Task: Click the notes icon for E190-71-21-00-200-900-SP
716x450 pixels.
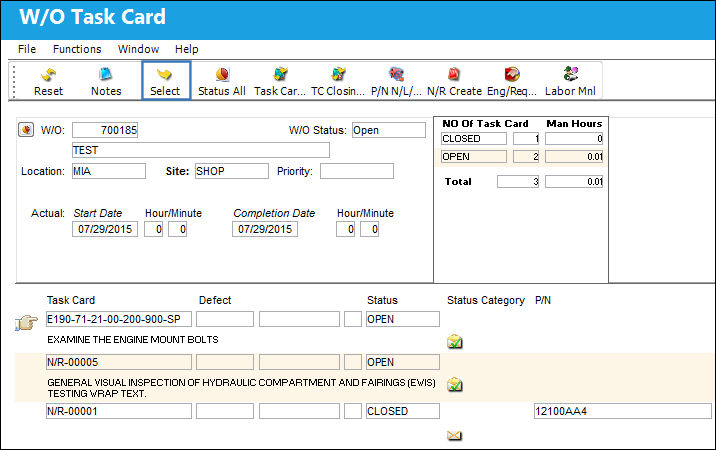Action: point(454,341)
